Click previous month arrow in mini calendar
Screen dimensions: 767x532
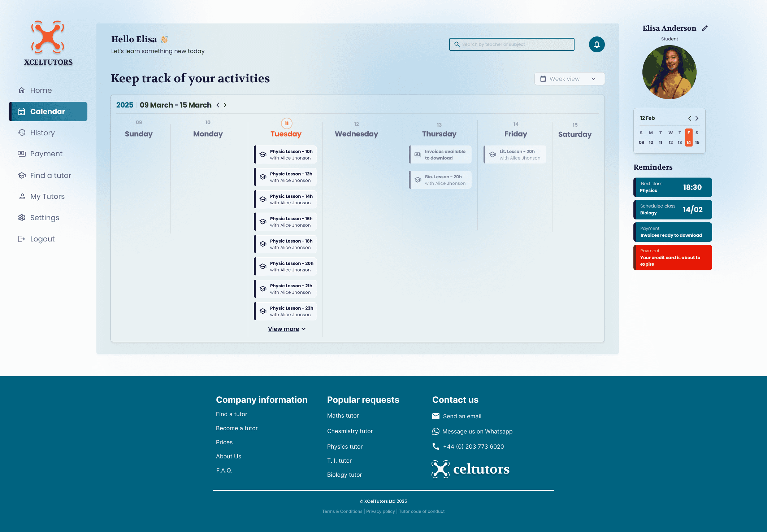point(689,118)
